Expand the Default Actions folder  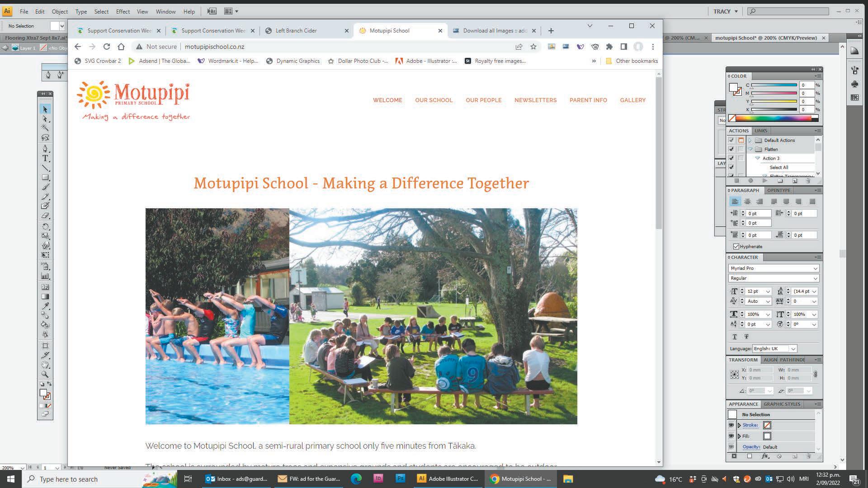[x=750, y=141]
